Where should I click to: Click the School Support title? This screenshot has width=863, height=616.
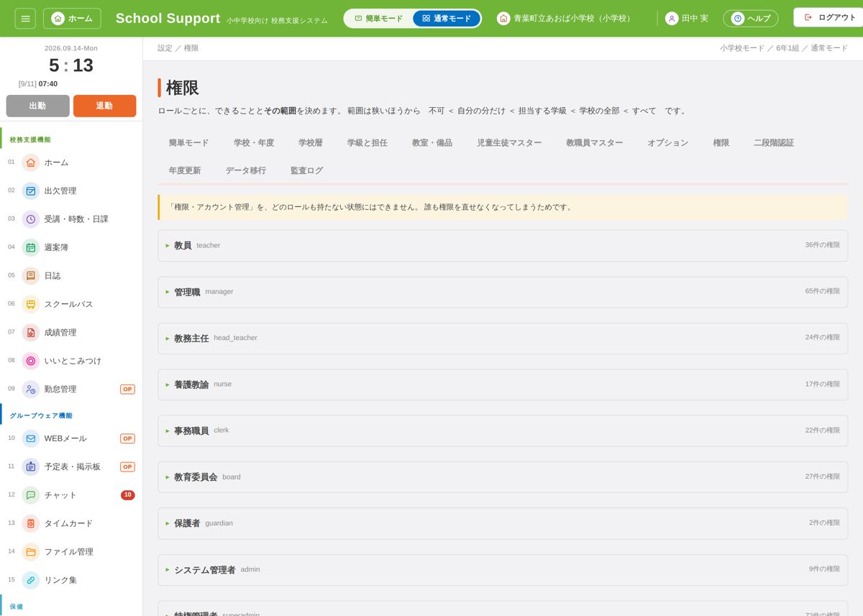(168, 19)
